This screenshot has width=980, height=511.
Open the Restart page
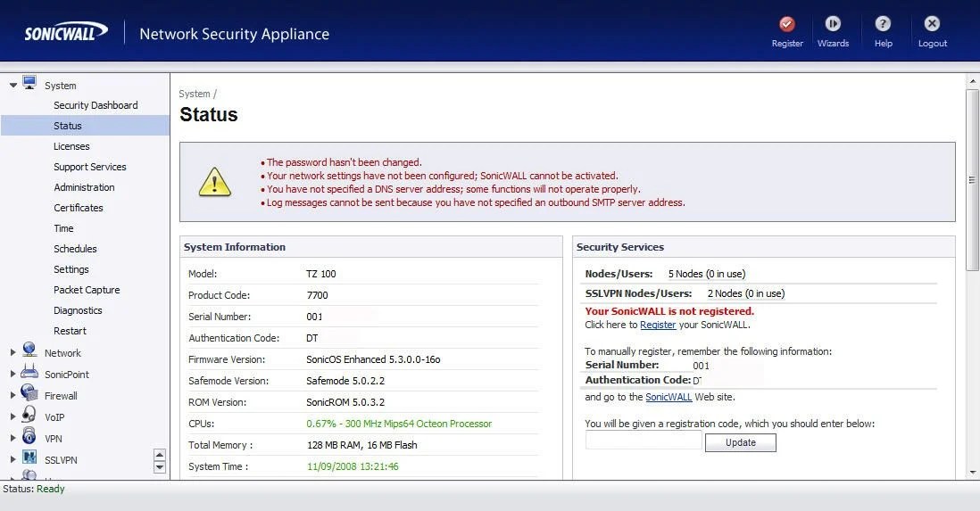70,331
